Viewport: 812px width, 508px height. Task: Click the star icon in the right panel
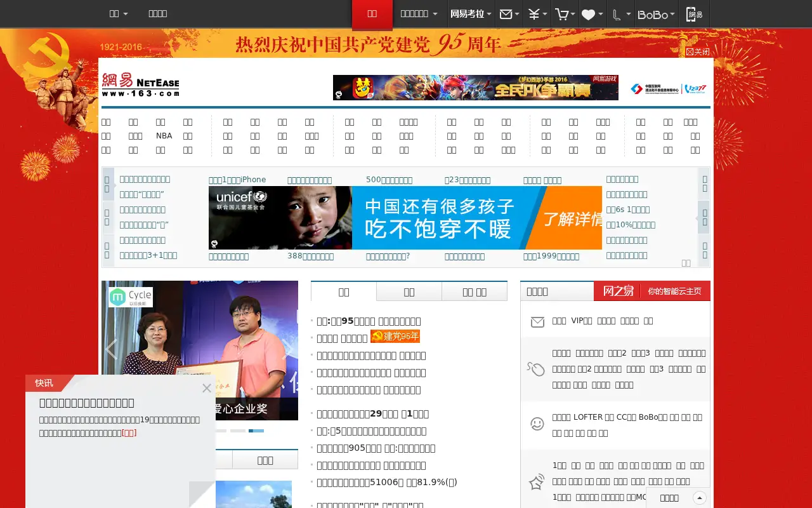537,482
